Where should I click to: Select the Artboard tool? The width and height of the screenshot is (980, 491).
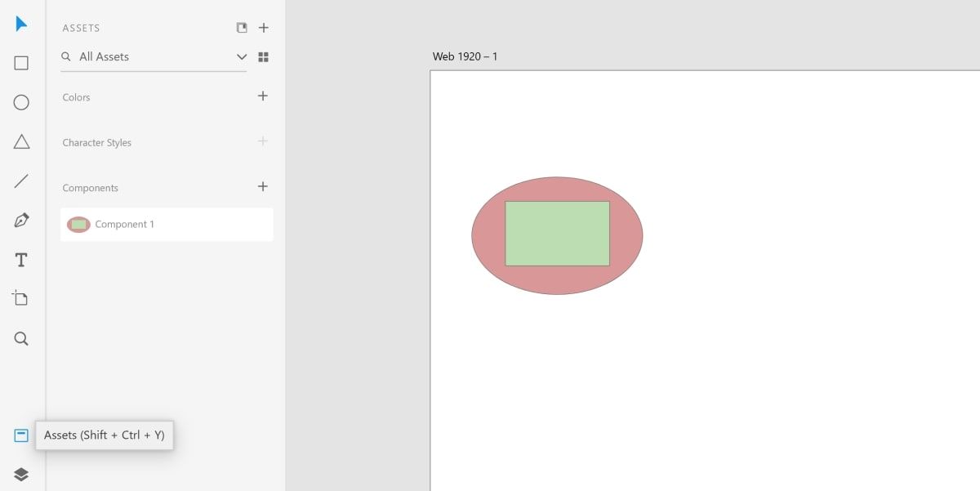point(21,298)
